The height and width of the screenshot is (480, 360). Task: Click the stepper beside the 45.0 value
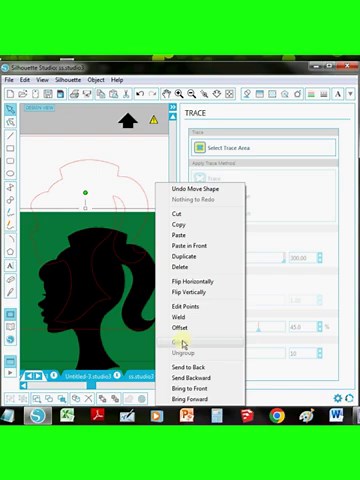[320, 327]
